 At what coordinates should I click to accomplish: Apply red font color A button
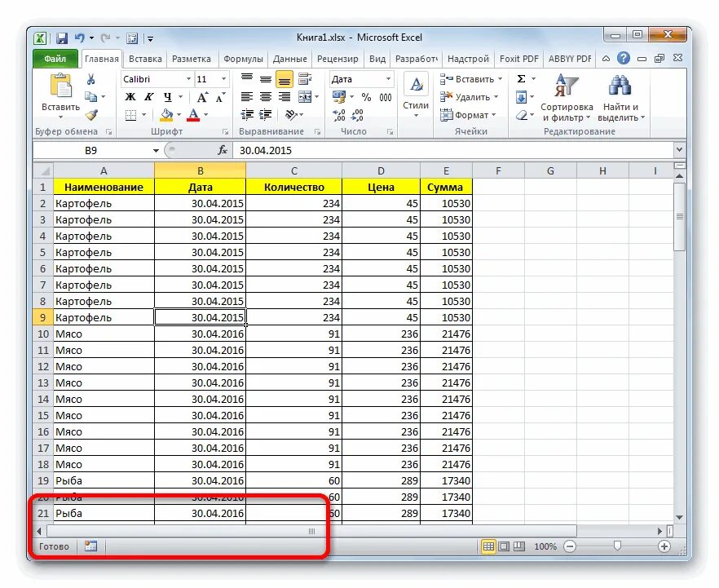193,115
